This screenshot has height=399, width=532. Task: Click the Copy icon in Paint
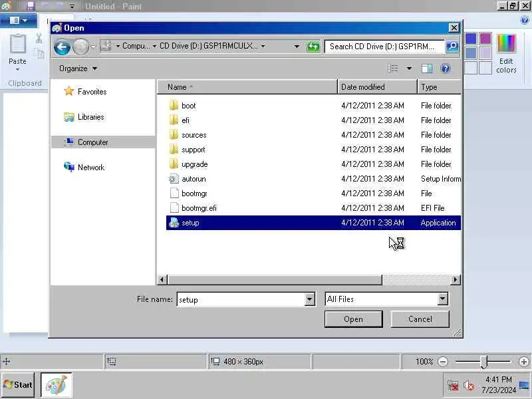pyautogui.click(x=39, y=53)
